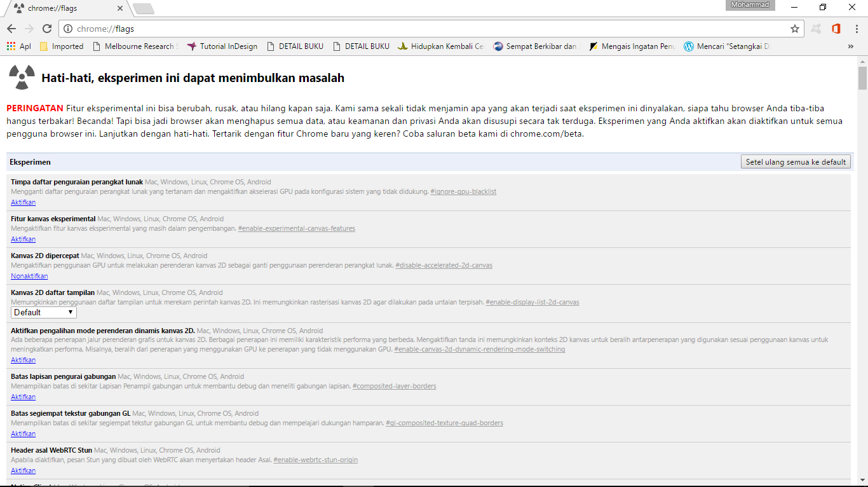Reload the chrome://flags page
Screen dimensions: 868x487
tap(46, 29)
